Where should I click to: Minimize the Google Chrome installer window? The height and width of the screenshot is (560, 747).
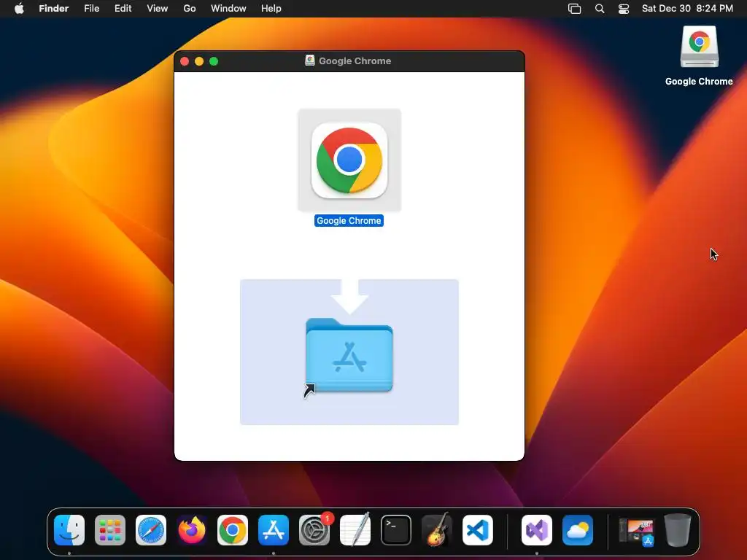point(199,61)
